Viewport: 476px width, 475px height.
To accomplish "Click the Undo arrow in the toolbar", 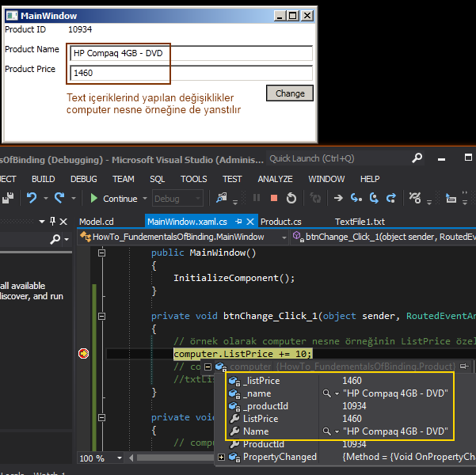I will tap(32, 198).
